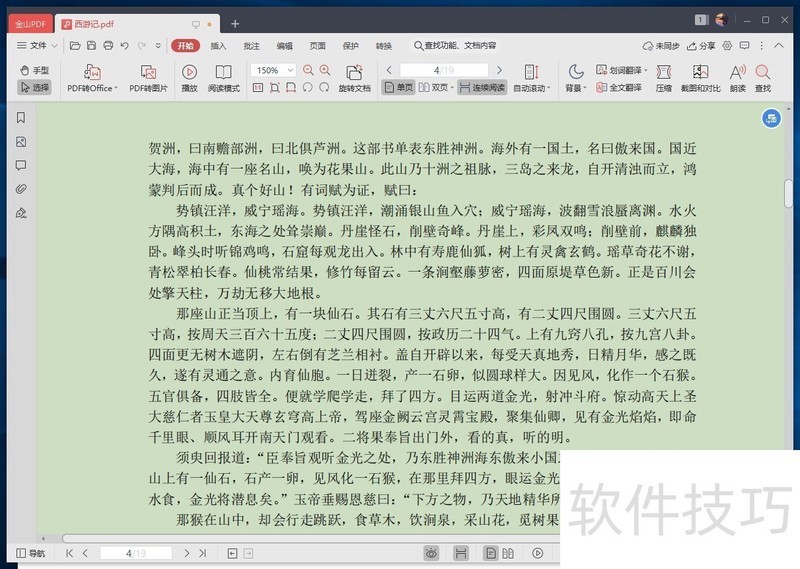Toggle 连续阅读 continuous reading

482,88
